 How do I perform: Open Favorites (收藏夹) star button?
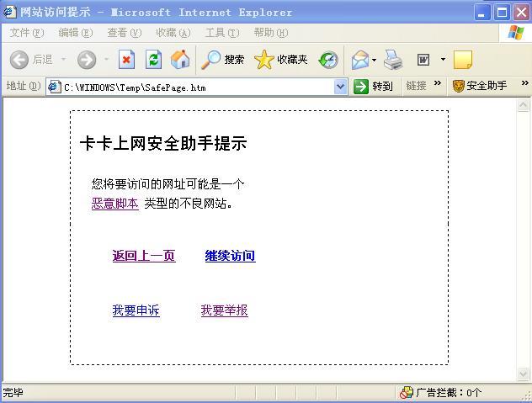281,60
